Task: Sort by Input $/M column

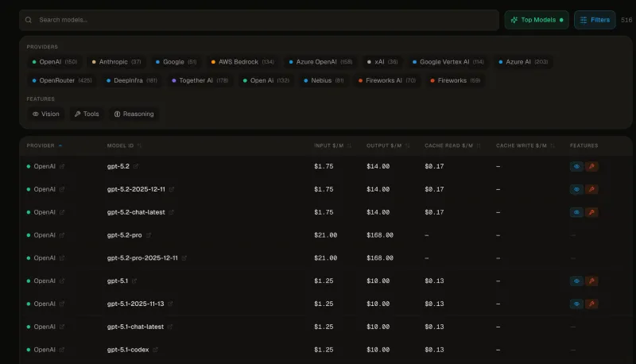Action: coord(332,145)
